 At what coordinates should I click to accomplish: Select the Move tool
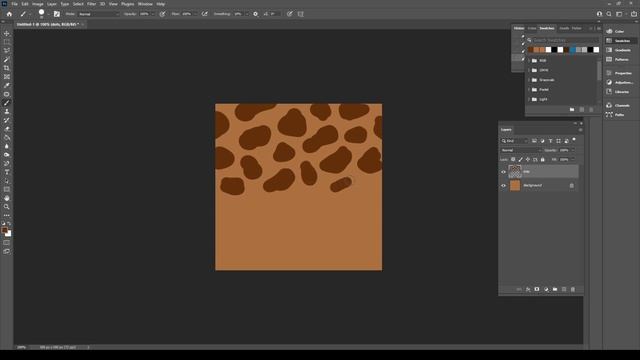coord(7,33)
